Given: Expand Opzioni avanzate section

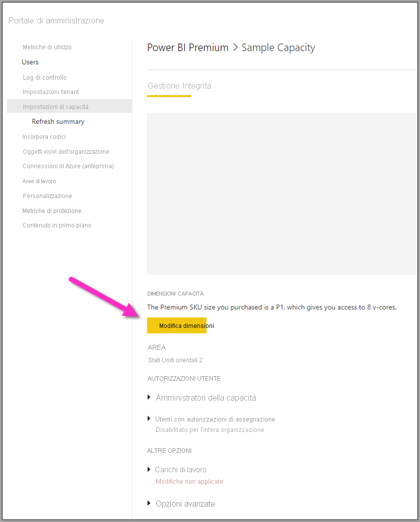Looking at the screenshot, I should (x=185, y=504).
